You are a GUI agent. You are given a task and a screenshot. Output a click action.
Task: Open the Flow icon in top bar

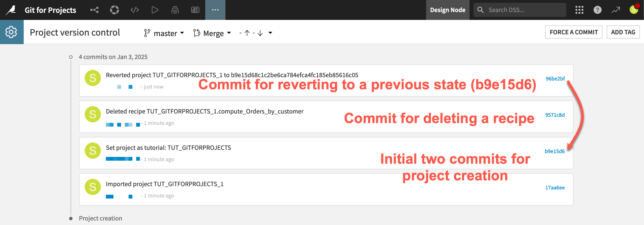(94, 10)
